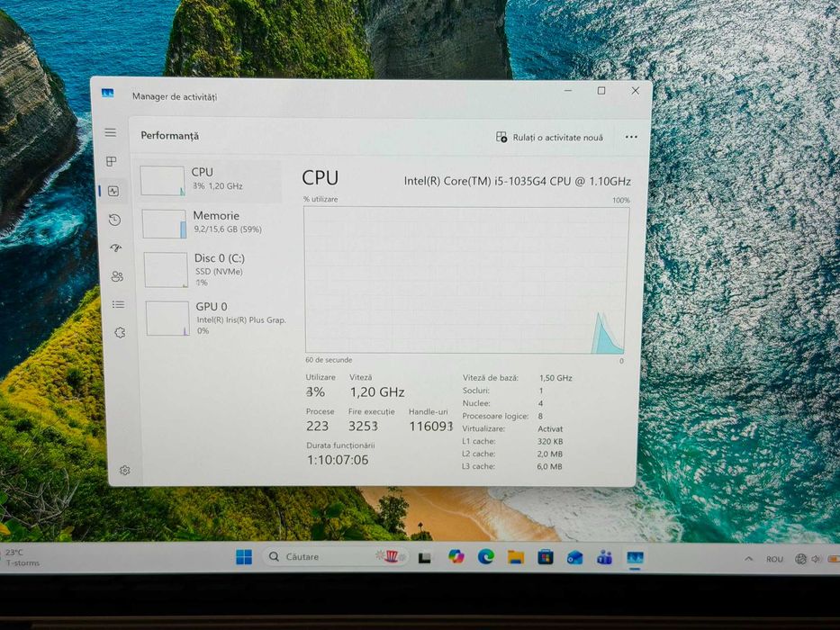Click the ROU keyboard language indicator
The image size is (840, 630).
(x=774, y=559)
